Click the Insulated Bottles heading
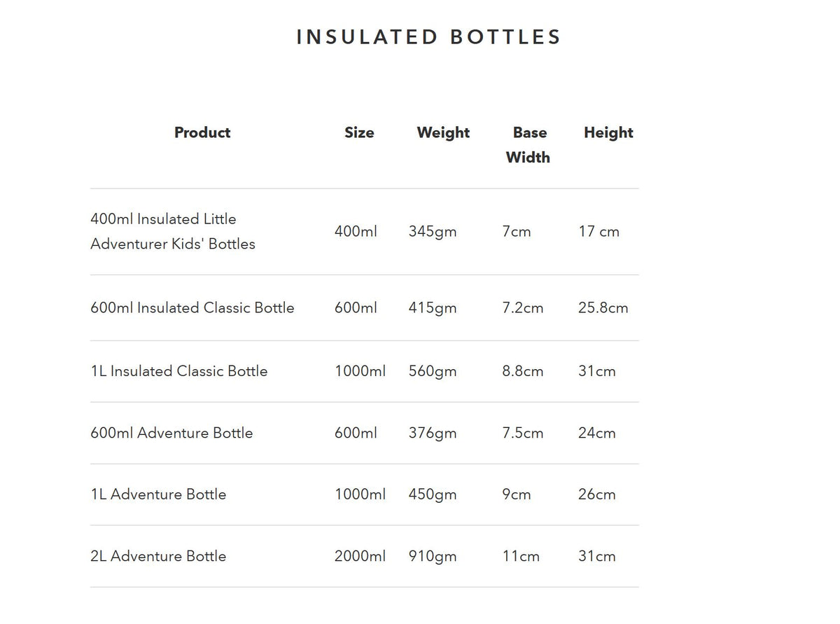 [429, 37]
